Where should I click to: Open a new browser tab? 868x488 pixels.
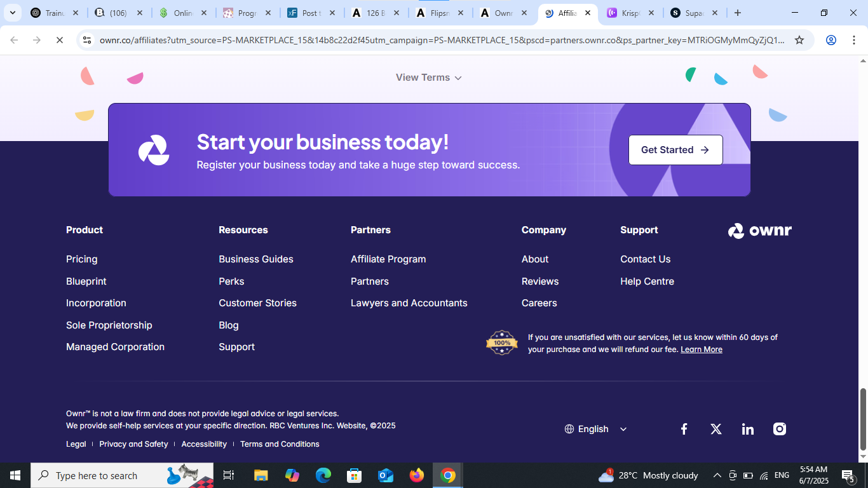[738, 13]
